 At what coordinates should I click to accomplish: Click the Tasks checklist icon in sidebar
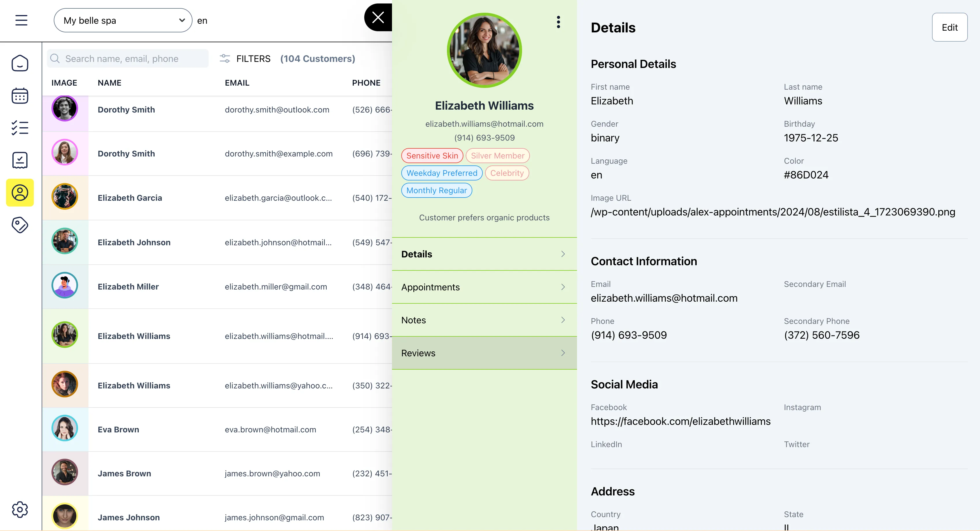click(20, 129)
